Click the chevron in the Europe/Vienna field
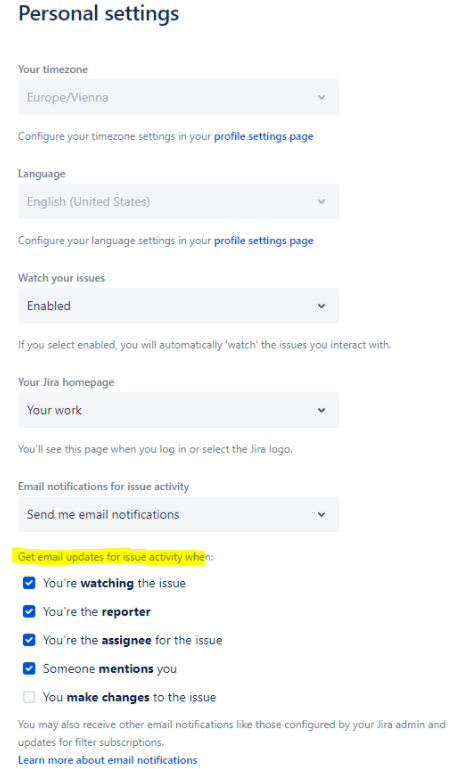 click(321, 97)
